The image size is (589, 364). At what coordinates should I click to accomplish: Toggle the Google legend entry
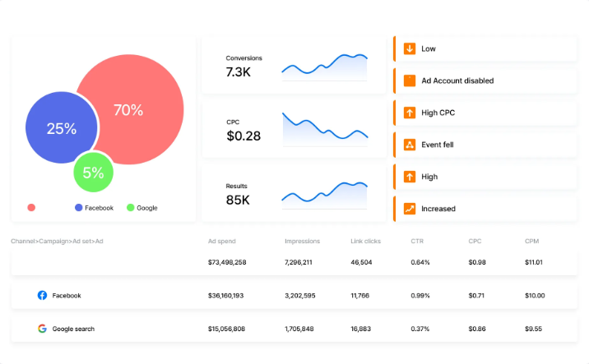(142, 208)
